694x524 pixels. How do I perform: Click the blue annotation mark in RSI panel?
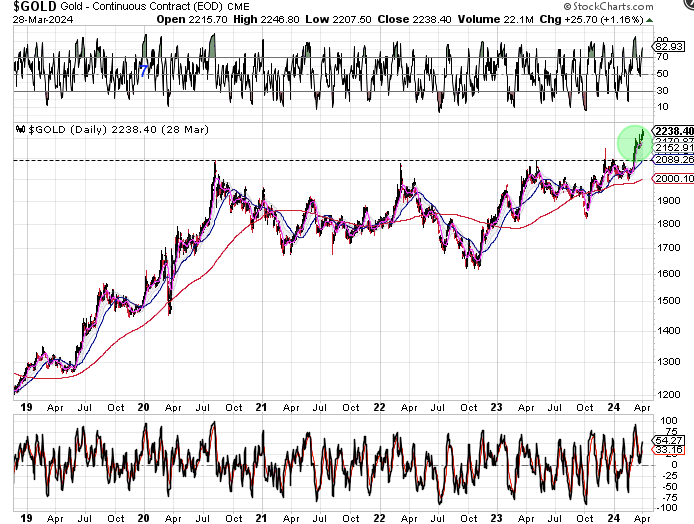coord(144,71)
